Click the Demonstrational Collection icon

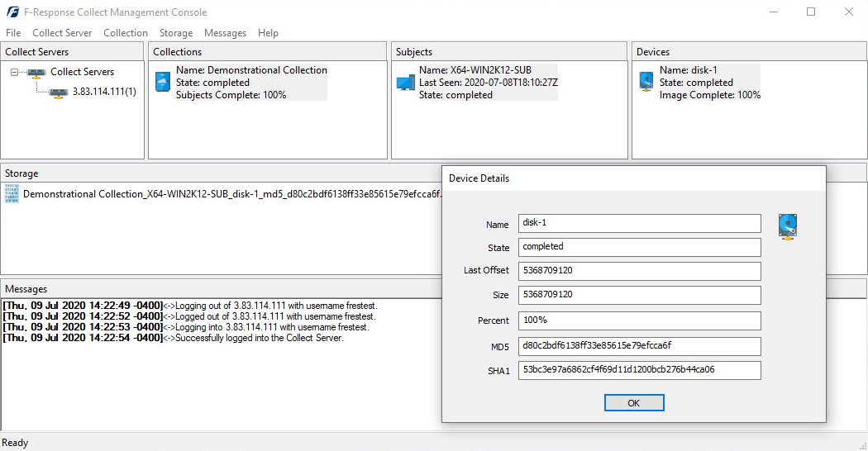pos(163,82)
